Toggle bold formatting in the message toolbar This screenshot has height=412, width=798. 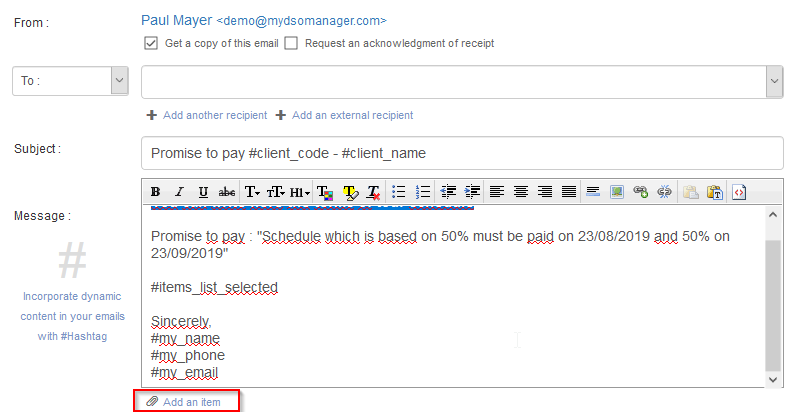pos(155,192)
